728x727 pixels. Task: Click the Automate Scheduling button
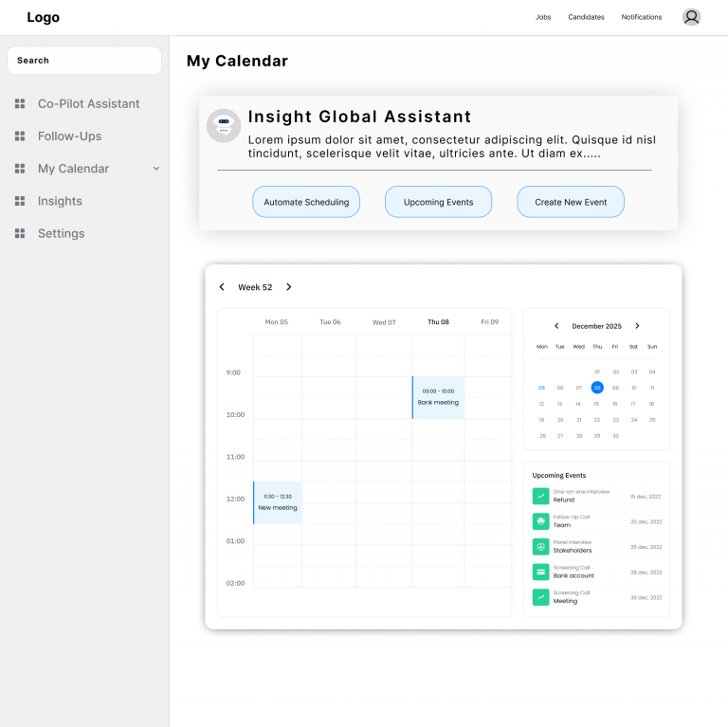306,202
